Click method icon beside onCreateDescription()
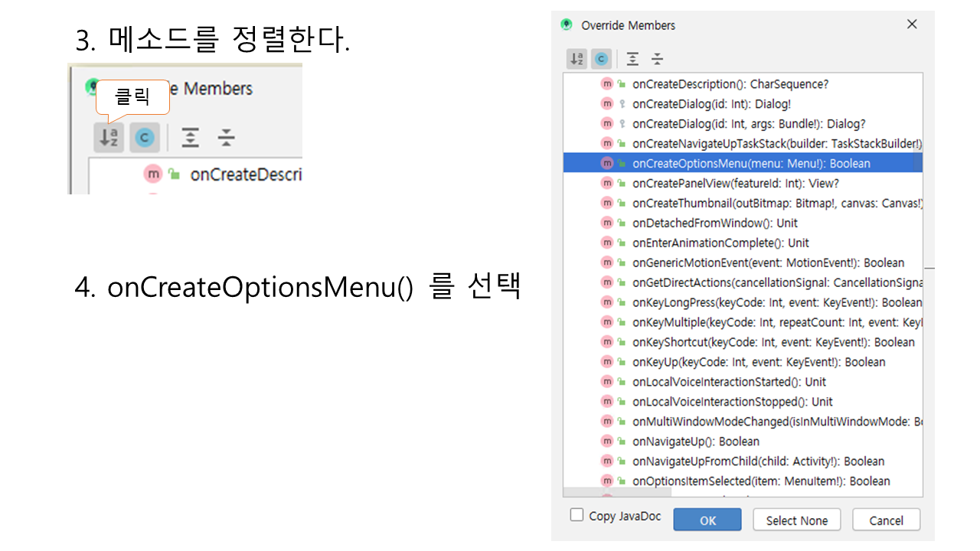Screen dimensions: 980x551 [607, 84]
